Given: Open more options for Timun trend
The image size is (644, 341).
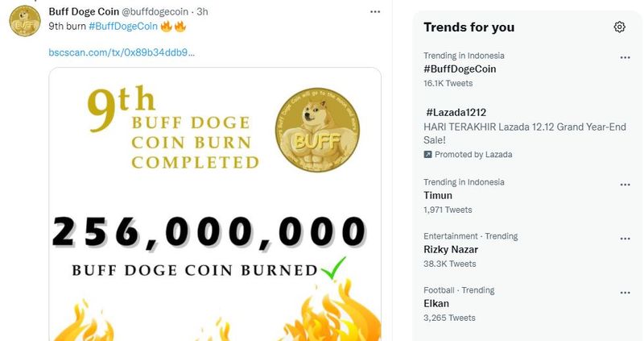Looking at the screenshot, I should 625,184.
